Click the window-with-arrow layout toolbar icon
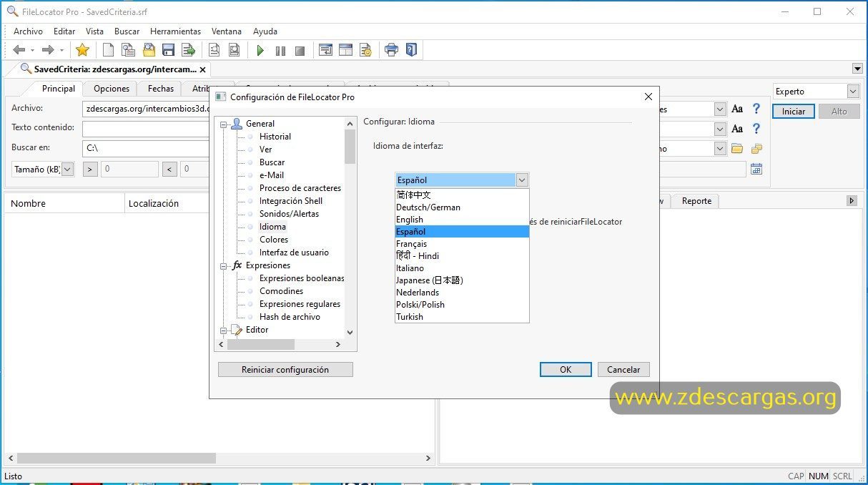The image size is (868, 485). 325,50
